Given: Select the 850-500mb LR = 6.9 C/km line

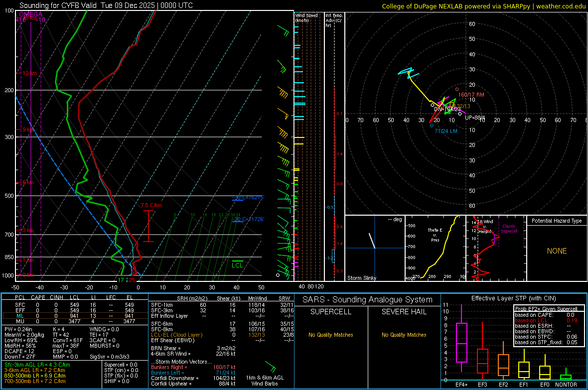Looking at the screenshot, I should 35,376.
